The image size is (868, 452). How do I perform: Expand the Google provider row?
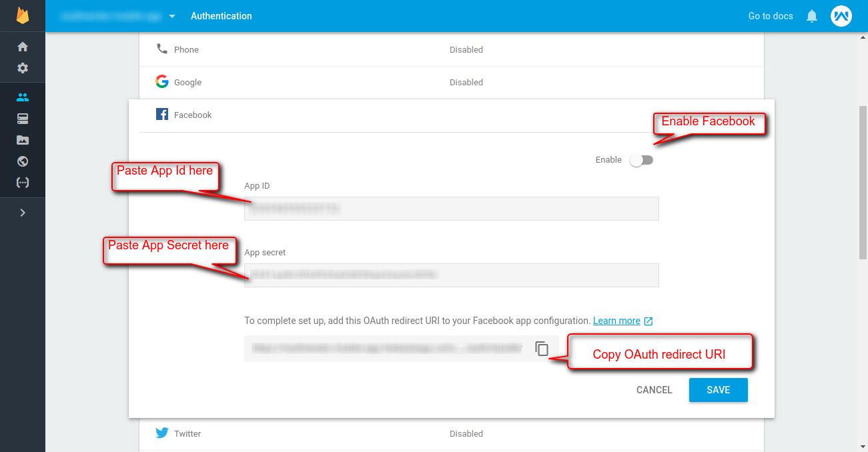pyautogui.click(x=451, y=82)
